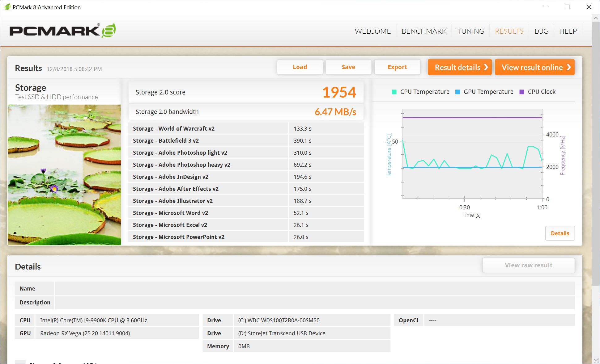Image resolution: width=600 pixels, height=364 pixels.
Task: Click View result online button
Action: point(535,67)
